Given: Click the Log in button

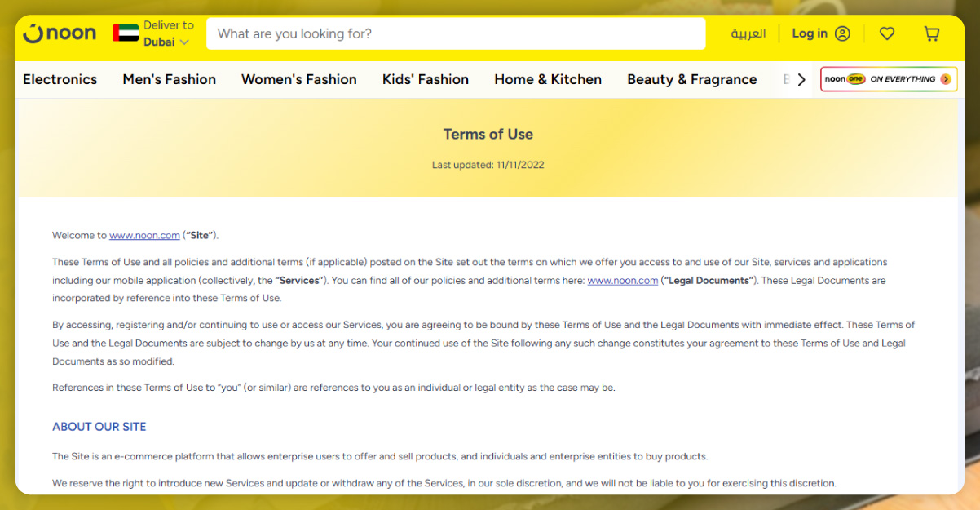Looking at the screenshot, I should point(809,33).
